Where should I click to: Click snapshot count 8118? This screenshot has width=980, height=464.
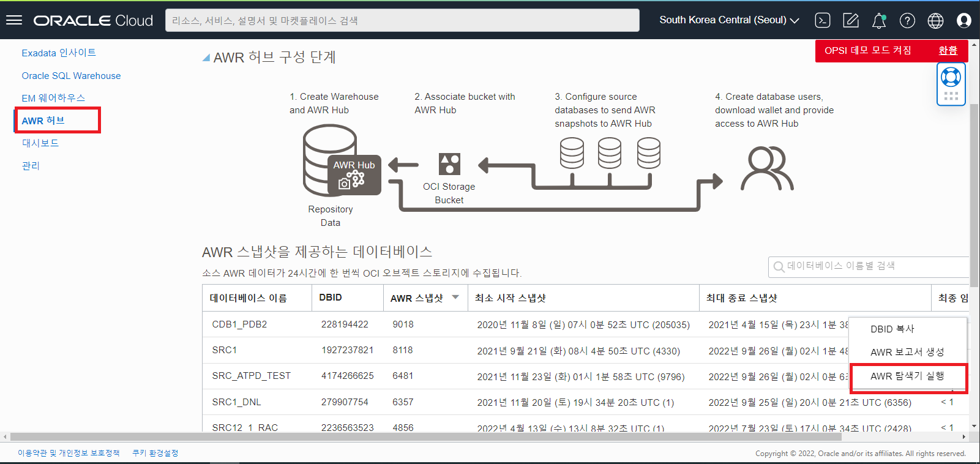403,350
